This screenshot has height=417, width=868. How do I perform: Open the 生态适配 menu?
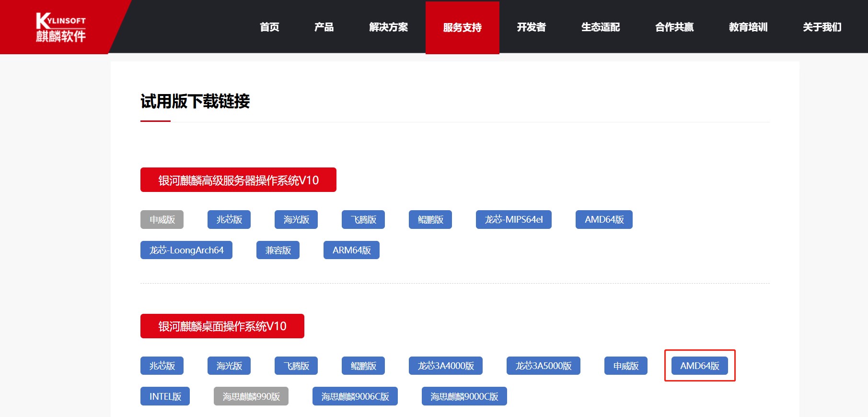coord(601,27)
